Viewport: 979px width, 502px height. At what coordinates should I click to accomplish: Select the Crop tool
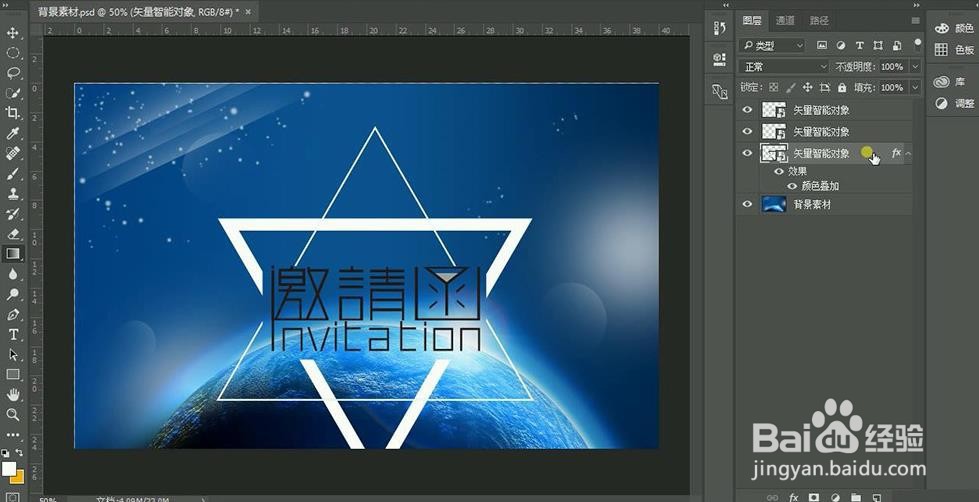pyautogui.click(x=12, y=113)
